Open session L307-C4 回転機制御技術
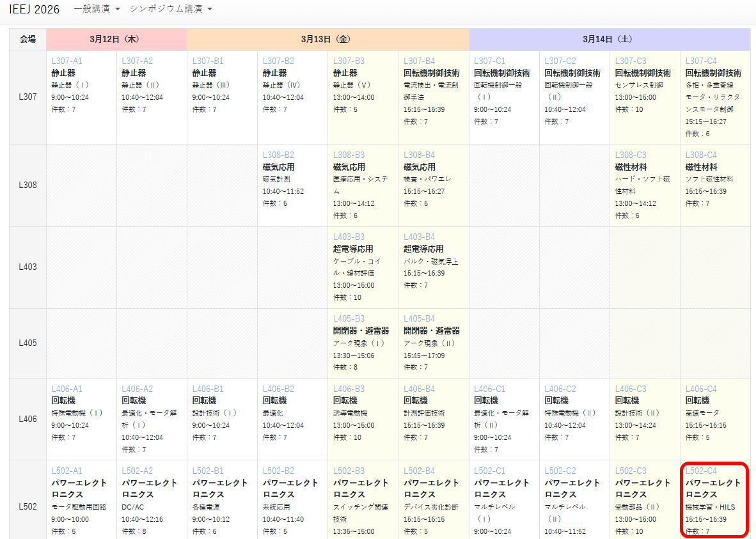 tap(701, 61)
